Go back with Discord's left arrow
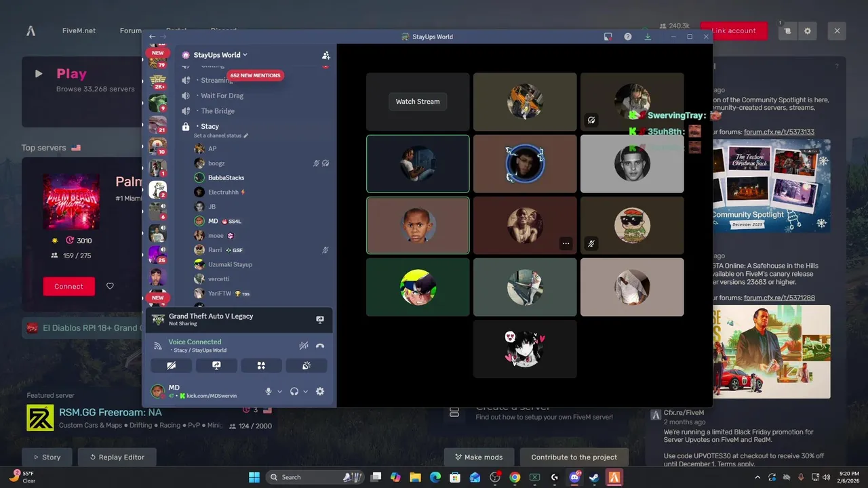Viewport: 868px width, 488px height. [152, 37]
